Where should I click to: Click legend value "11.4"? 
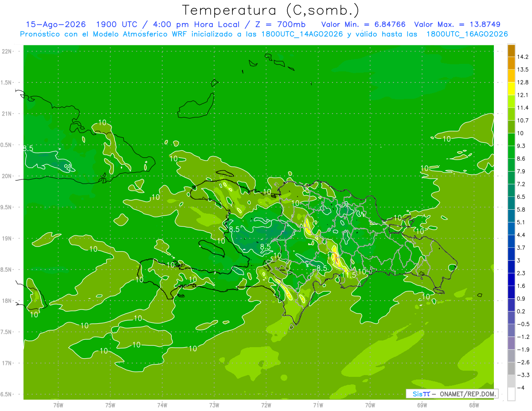(523, 108)
